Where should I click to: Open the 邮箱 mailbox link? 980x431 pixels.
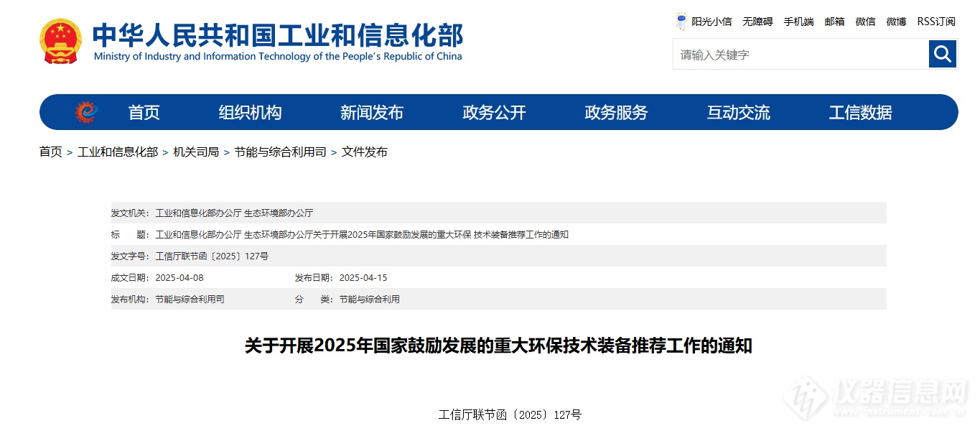pos(834,22)
